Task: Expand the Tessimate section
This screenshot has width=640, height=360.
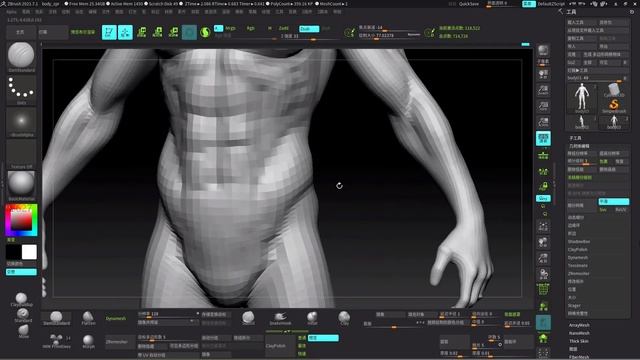Action: coord(578,266)
